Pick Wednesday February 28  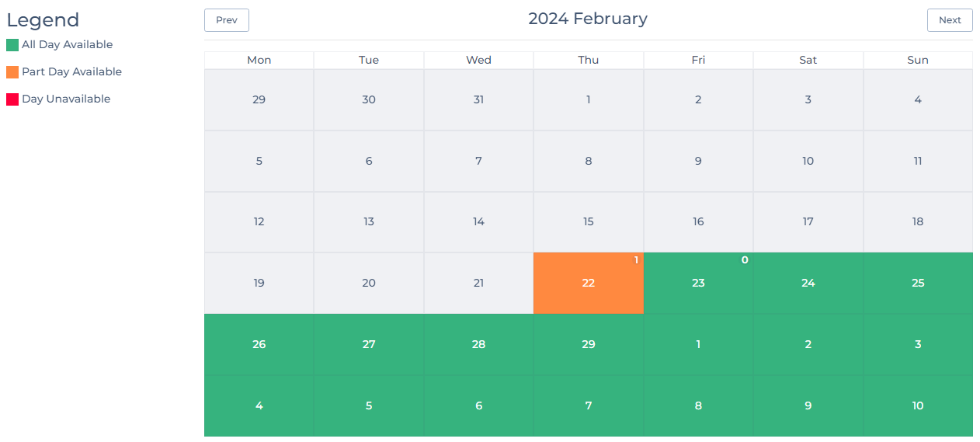(478, 345)
